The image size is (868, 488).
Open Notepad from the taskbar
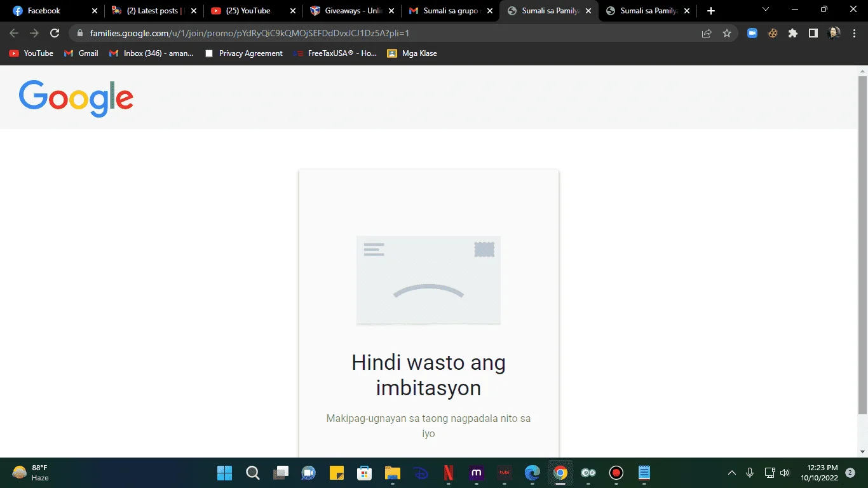(644, 473)
